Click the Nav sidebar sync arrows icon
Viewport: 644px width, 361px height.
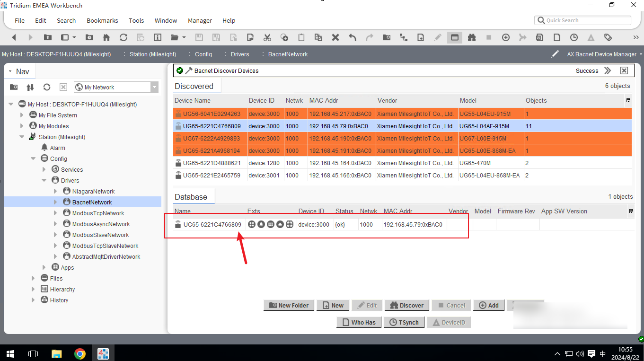coord(30,87)
